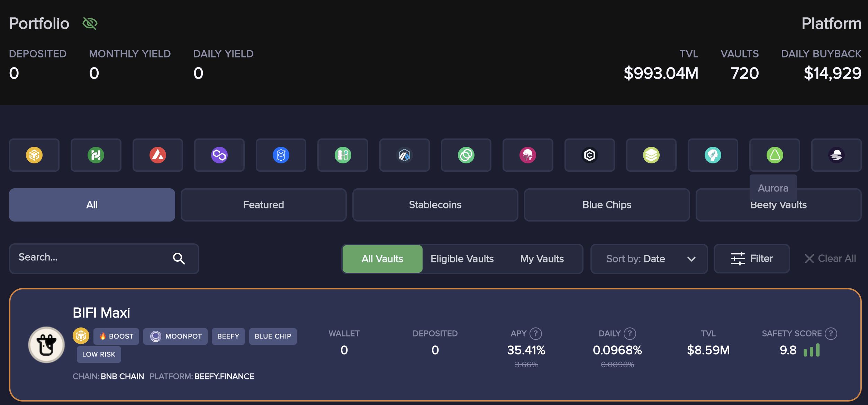Select the Arbitrum chain icon

point(404,155)
